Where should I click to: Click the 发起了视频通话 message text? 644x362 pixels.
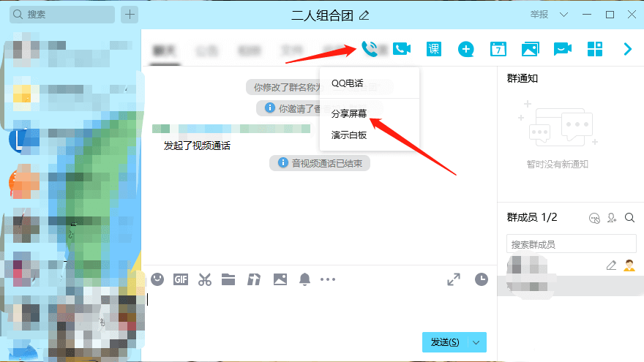[197, 146]
